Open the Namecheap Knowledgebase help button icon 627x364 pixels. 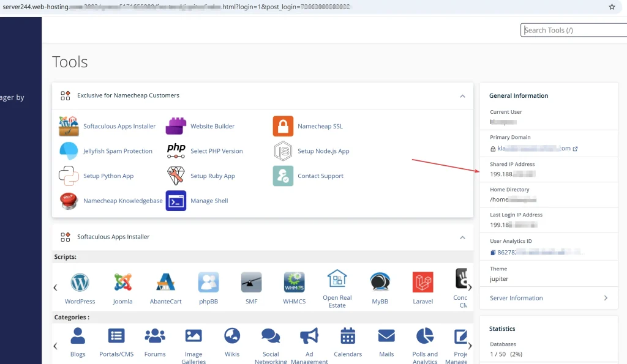[69, 201]
